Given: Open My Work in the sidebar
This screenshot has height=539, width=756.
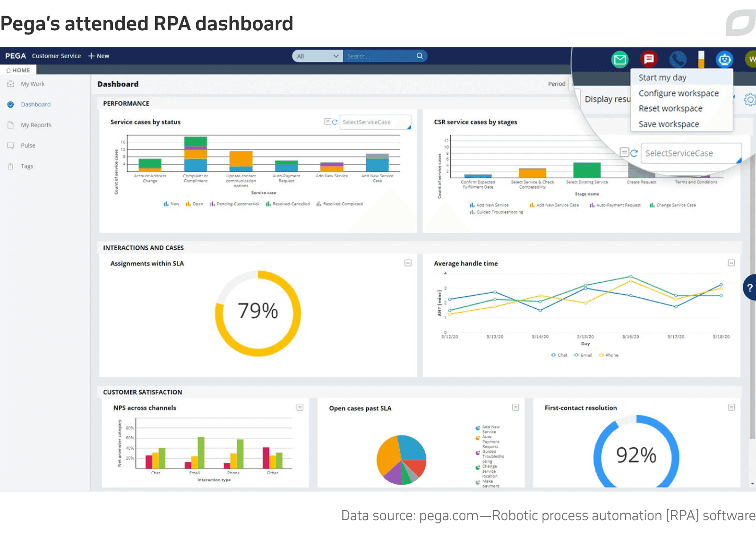Looking at the screenshot, I should pyautogui.click(x=33, y=84).
